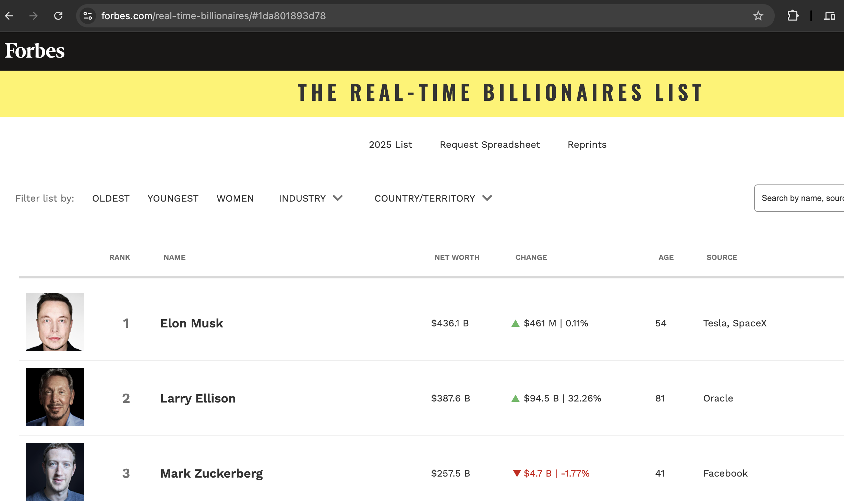This screenshot has width=844, height=504.
Task: Click the browser back arrow
Action: pyautogui.click(x=9, y=16)
